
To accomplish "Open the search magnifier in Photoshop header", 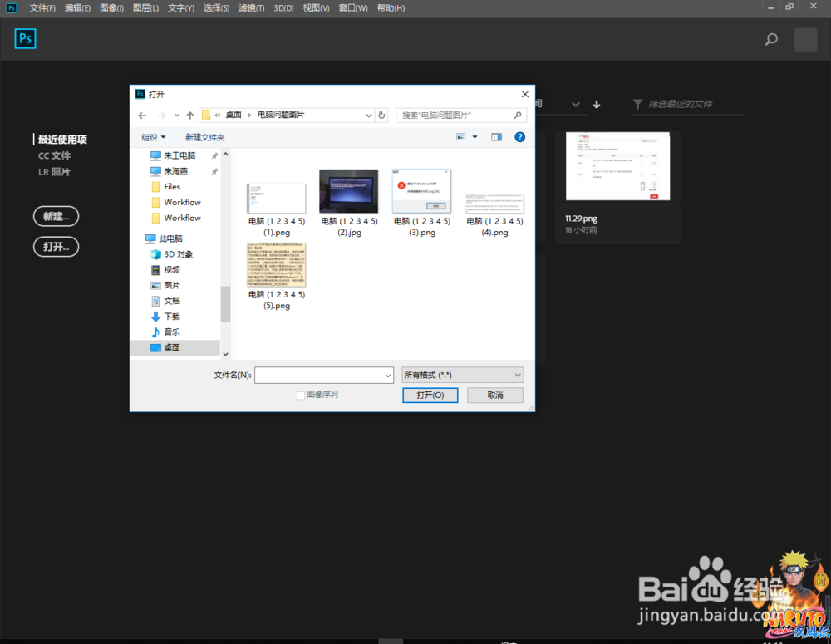I will (772, 39).
